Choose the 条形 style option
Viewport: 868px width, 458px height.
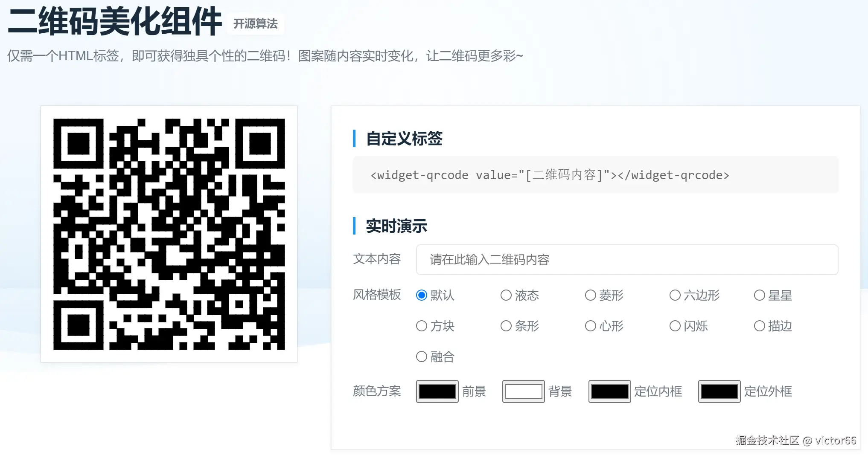506,326
